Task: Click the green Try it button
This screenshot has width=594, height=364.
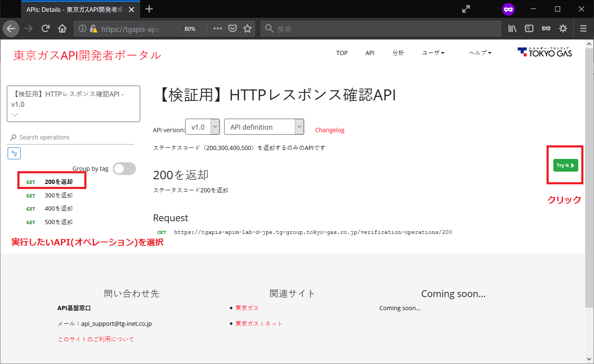Action: tap(566, 165)
